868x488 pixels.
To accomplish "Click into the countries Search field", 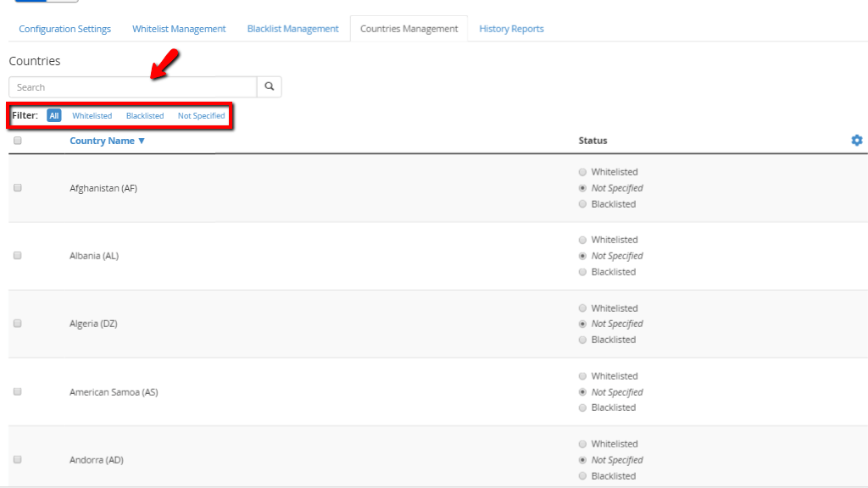I will pyautogui.click(x=133, y=87).
